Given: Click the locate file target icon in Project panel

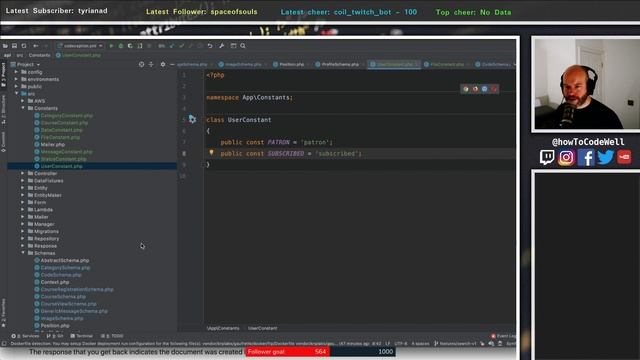Looking at the screenshot, I should point(141,64).
